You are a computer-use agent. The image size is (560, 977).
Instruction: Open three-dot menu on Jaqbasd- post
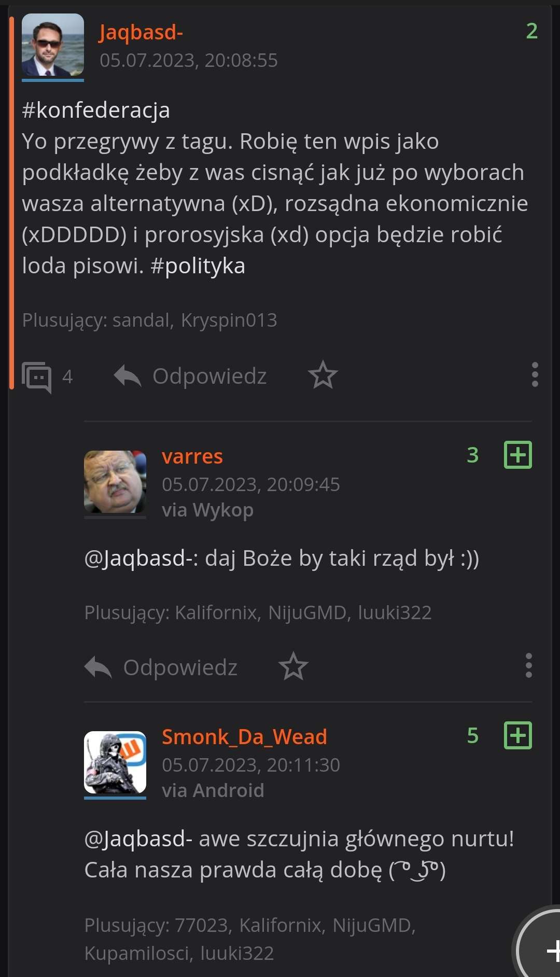535,374
